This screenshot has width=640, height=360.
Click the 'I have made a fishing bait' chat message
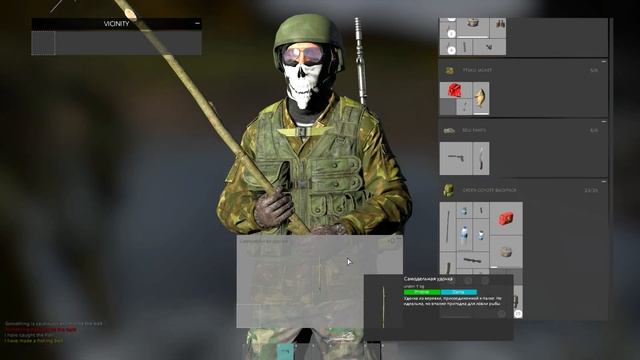coord(34,340)
